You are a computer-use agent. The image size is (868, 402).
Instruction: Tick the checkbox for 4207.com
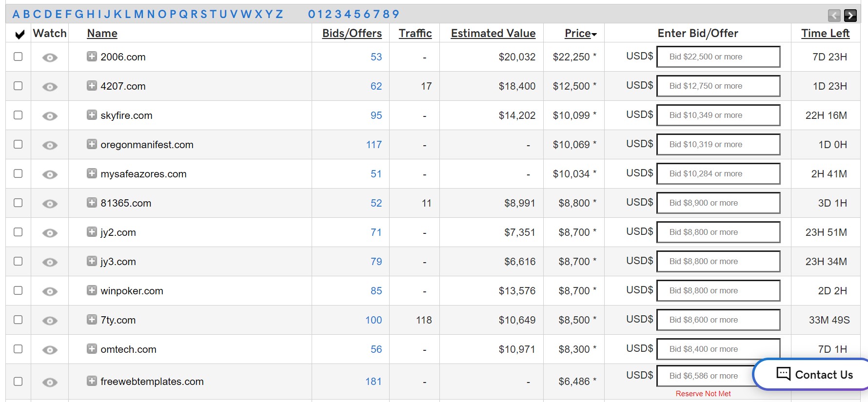tap(18, 86)
